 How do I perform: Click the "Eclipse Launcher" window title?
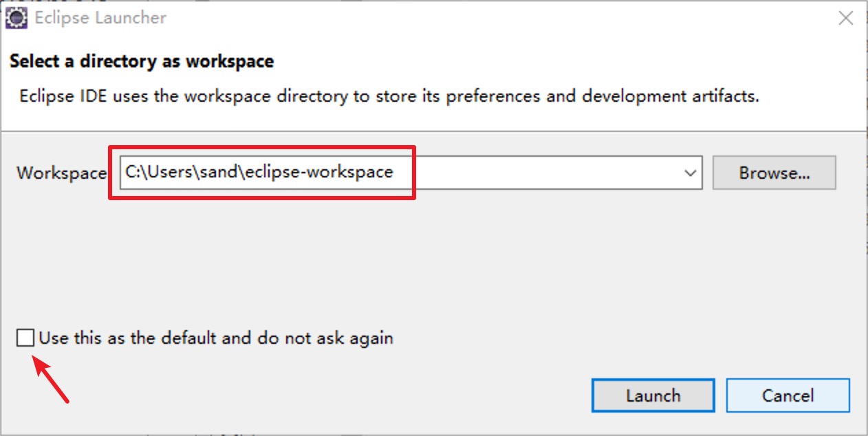pyautogui.click(x=101, y=18)
